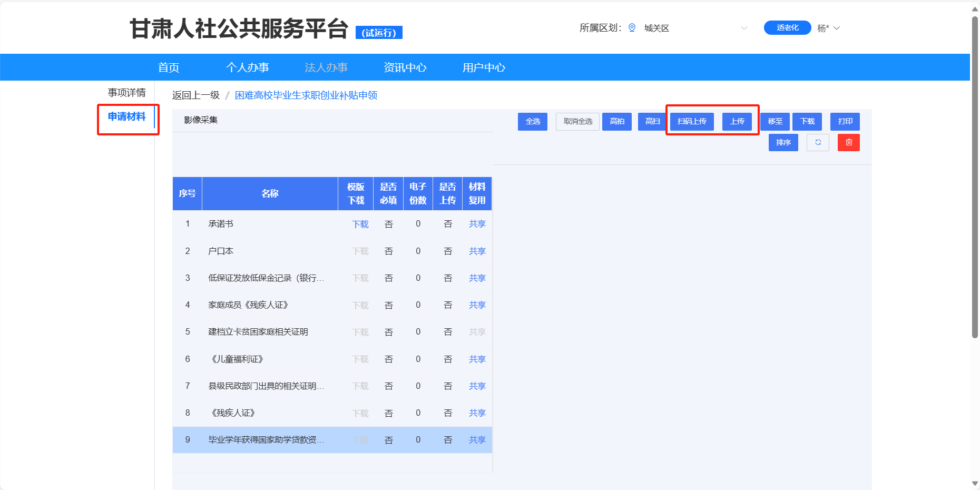Click the location pin icon
This screenshot has height=490, width=980.
coord(632,28)
